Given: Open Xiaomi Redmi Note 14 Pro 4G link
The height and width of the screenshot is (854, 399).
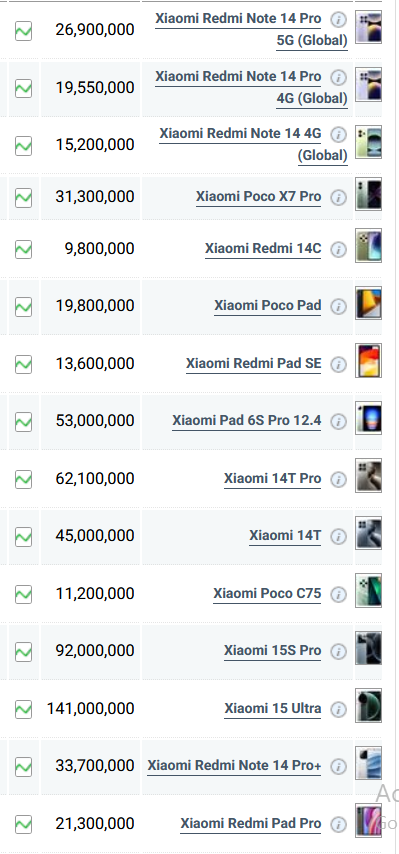Looking at the screenshot, I should (x=251, y=87).
